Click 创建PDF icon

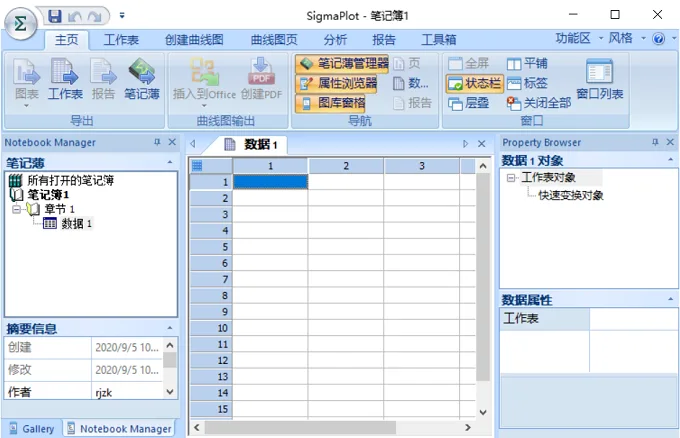[x=261, y=79]
